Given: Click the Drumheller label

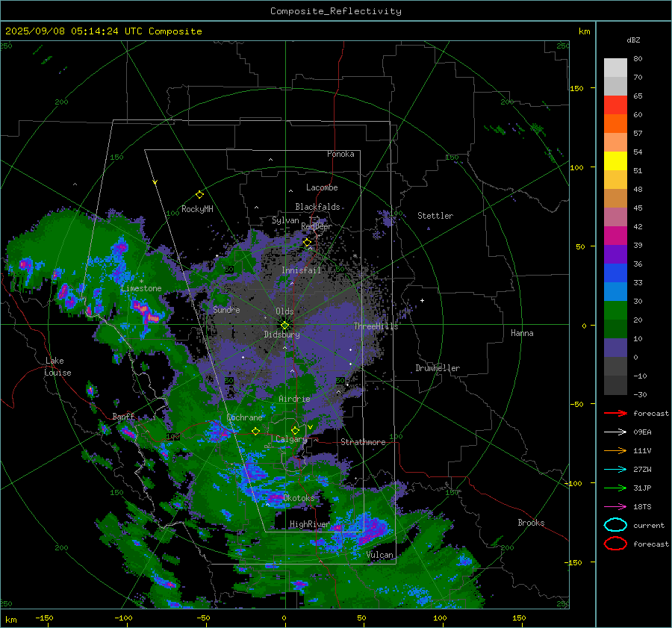Looking at the screenshot, I should click(x=438, y=368).
